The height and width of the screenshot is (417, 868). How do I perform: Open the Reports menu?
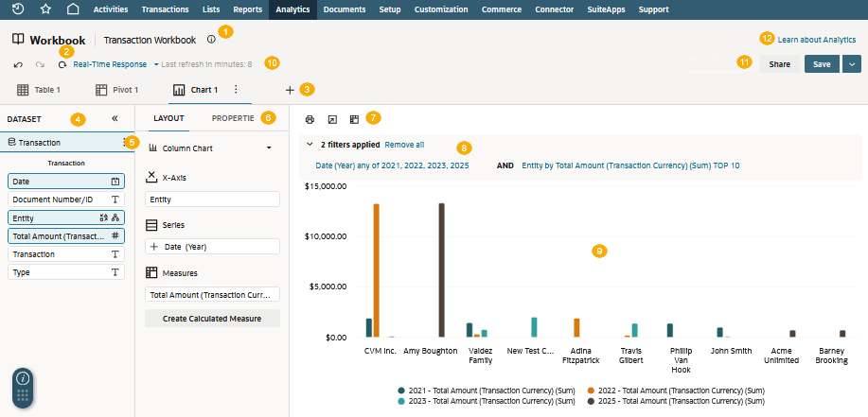[247, 9]
